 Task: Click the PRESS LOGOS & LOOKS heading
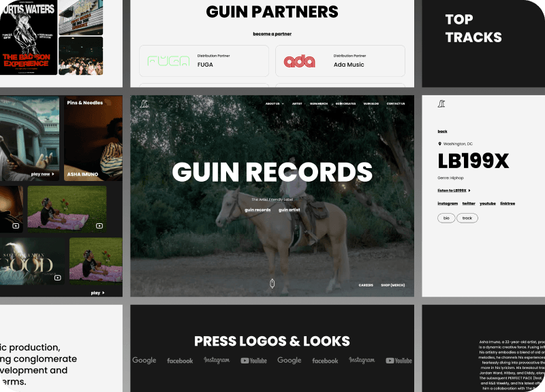[x=272, y=341]
